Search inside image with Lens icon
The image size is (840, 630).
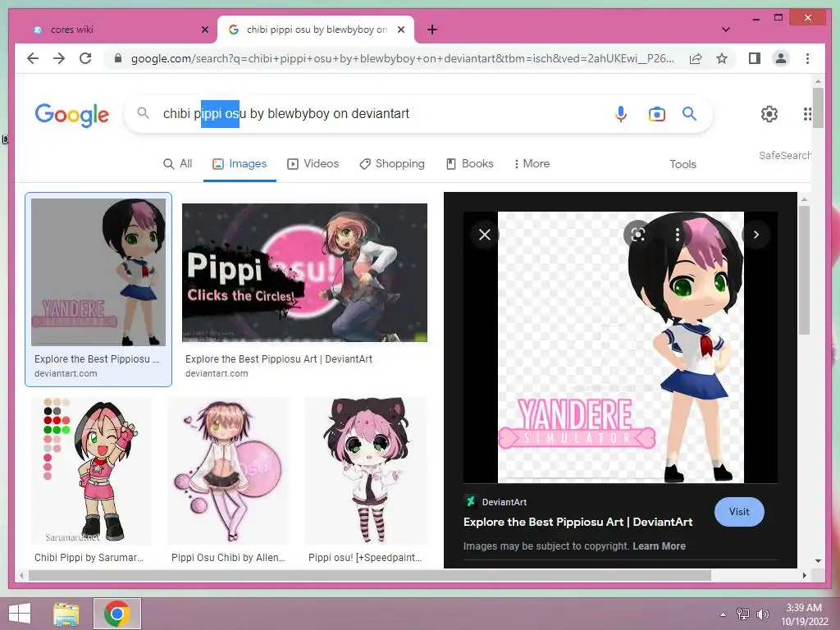click(637, 234)
